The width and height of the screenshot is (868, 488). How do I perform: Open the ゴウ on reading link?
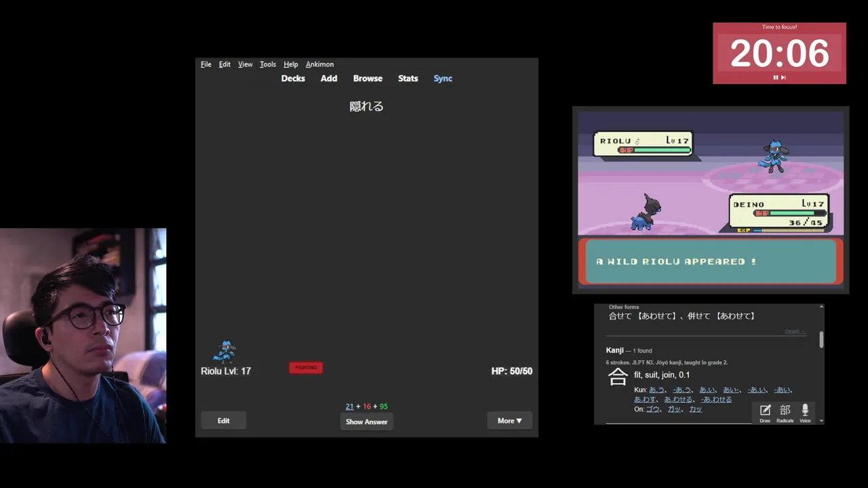click(652, 409)
